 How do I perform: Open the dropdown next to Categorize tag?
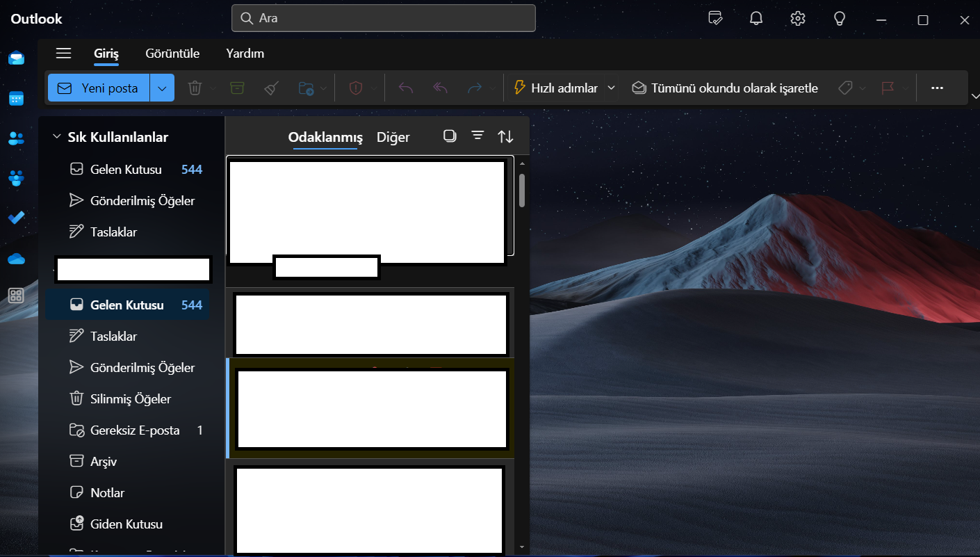pos(863,88)
